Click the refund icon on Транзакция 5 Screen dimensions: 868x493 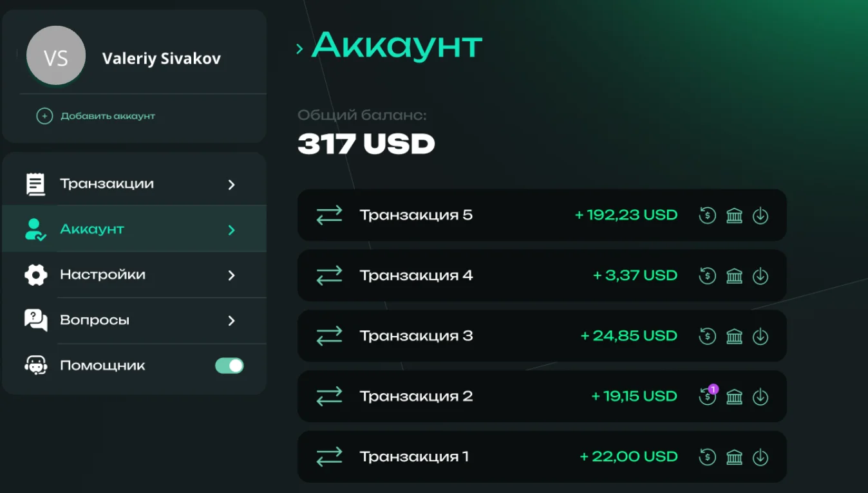tap(707, 216)
